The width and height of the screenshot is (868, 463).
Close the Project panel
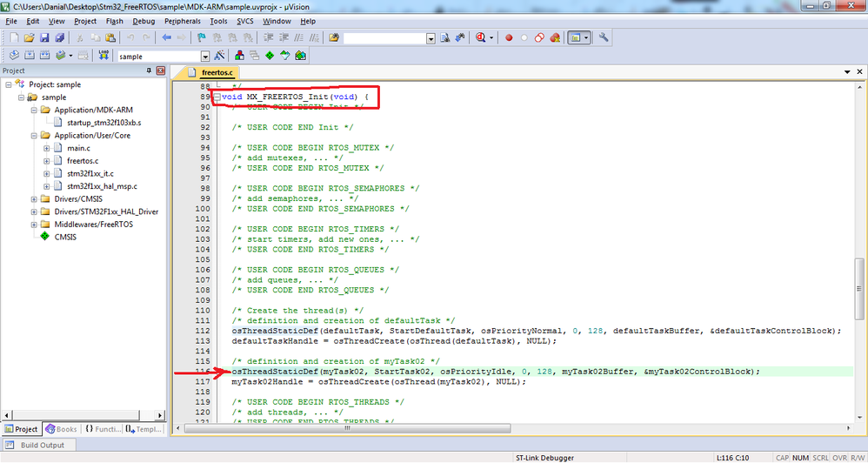point(161,70)
